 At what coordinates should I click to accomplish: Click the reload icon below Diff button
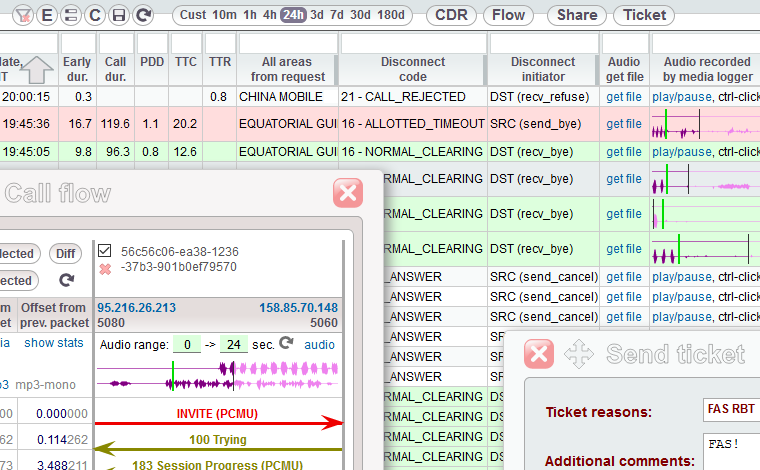click(x=66, y=280)
